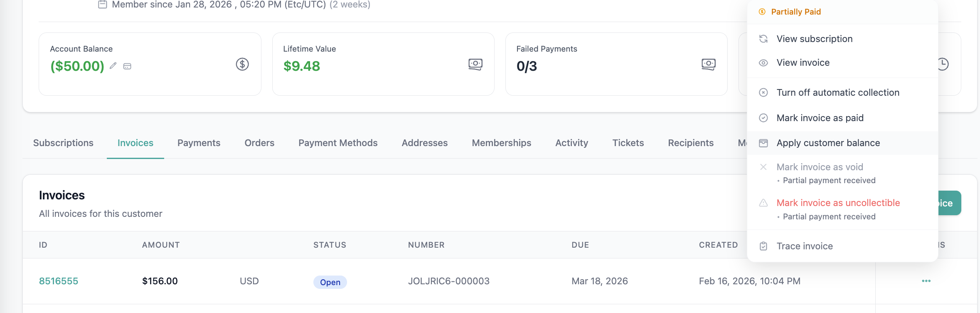Open invoice ID 8516555 link

59,281
